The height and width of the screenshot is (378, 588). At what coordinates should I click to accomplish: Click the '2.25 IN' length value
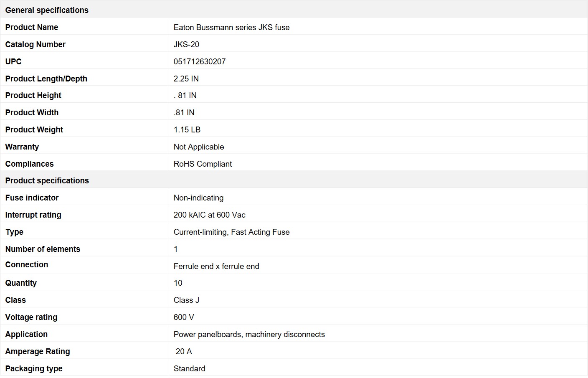pyautogui.click(x=186, y=79)
